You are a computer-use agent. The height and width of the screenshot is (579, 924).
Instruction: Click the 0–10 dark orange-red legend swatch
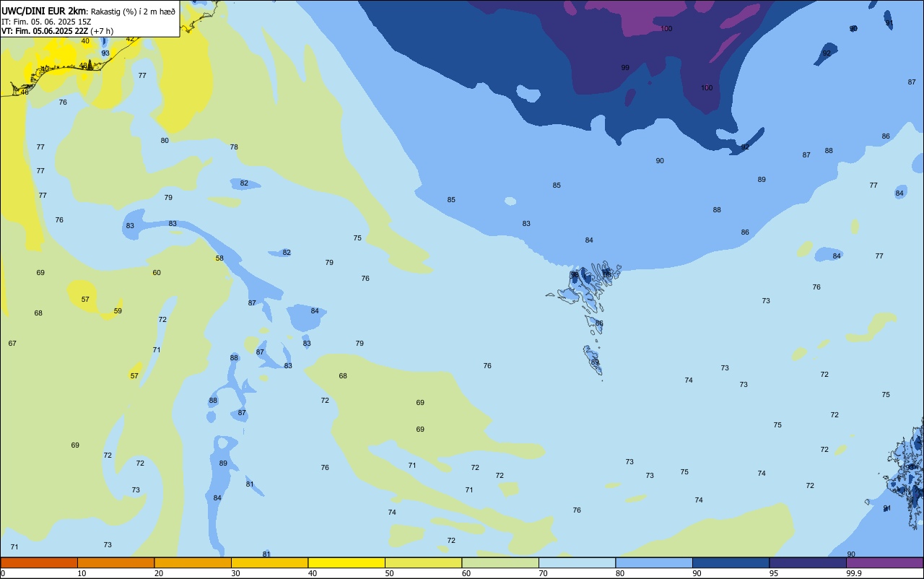coord(39,562)
